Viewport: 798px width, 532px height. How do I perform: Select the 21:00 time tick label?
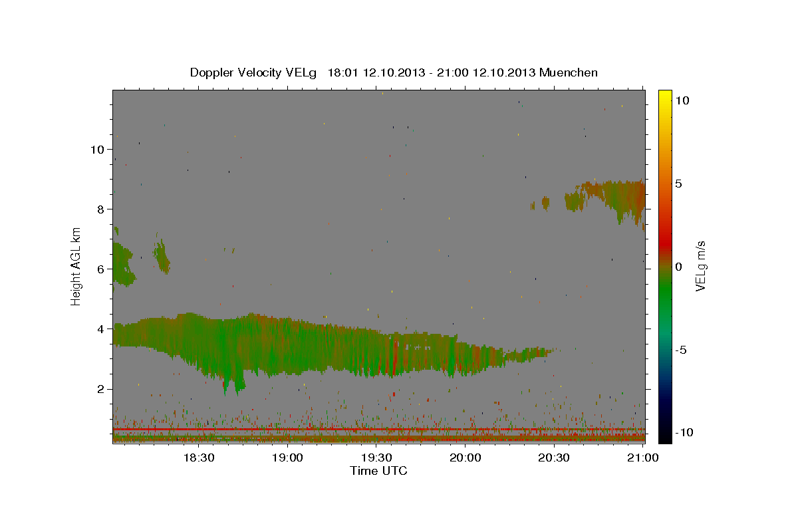point(642,458)
